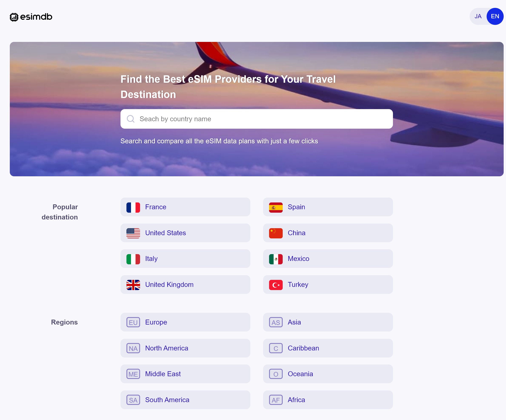Click the AF region badge
Viewport: 506px width, 420px height.
pos(276,400)
